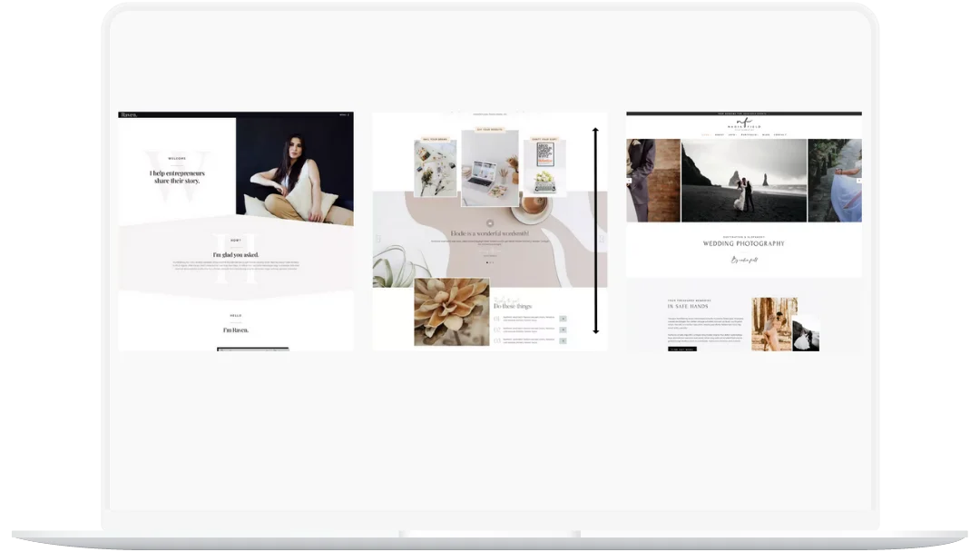
Task: Go to the previous testimonial slide arrow
Action: (378, 239)
